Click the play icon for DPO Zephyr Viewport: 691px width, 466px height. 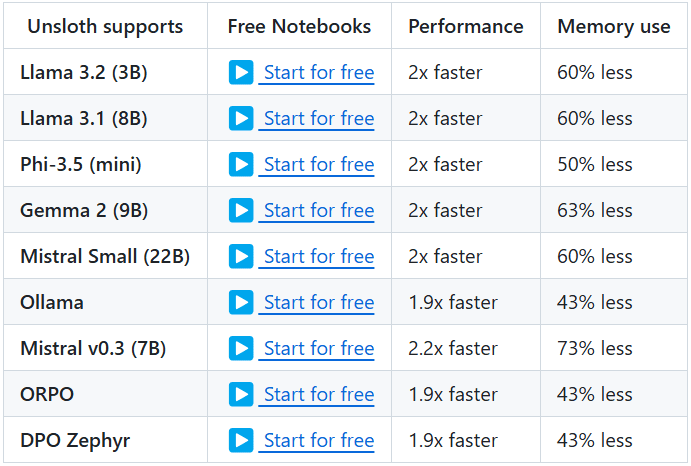point(241,440)
